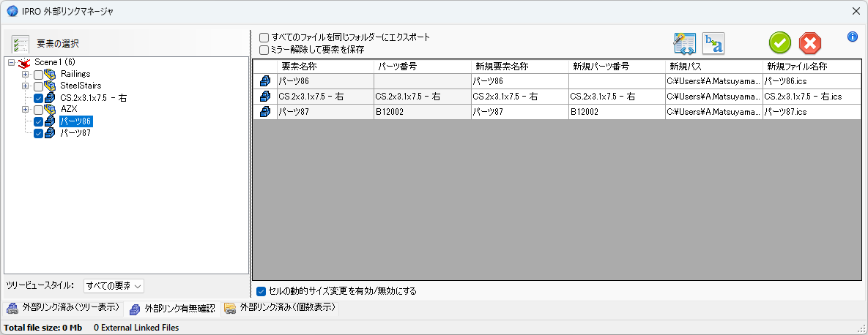Click the B12002 cell under パーツ番号
This screenshot has height=335, width=868.
click(422, 112)
